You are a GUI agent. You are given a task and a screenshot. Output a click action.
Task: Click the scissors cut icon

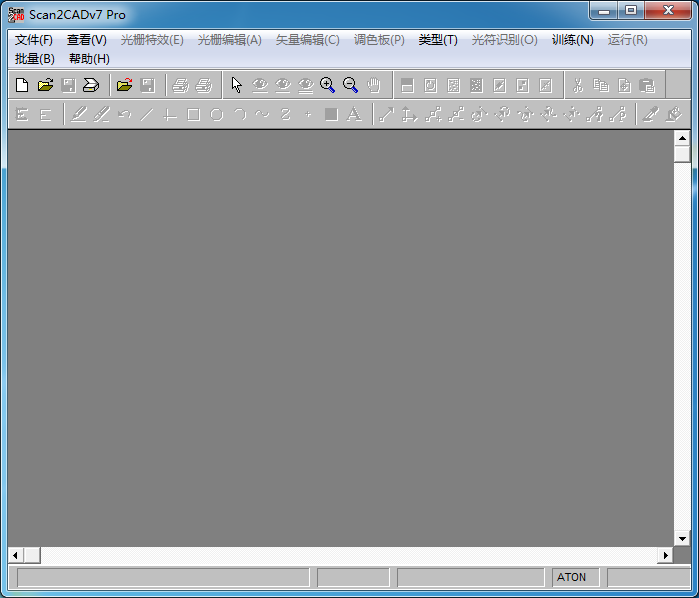[578, 85]
